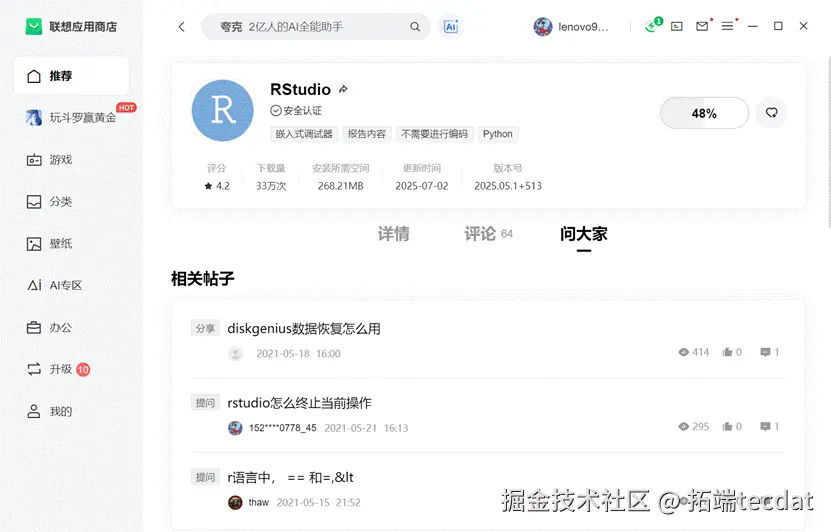The width and height of the screenshot is (831, 532).
Task: Click the 268.21MB install size
Action: [341, 186]
